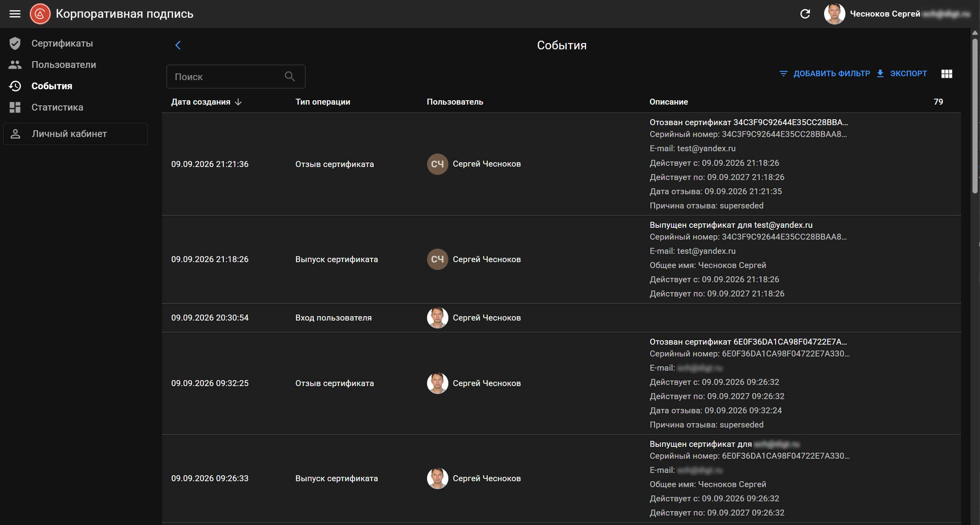The width and height of the screenshot is (980, 525).
Task: Click the dashboard icon next to Статистика
Action: tap(15, 107)
